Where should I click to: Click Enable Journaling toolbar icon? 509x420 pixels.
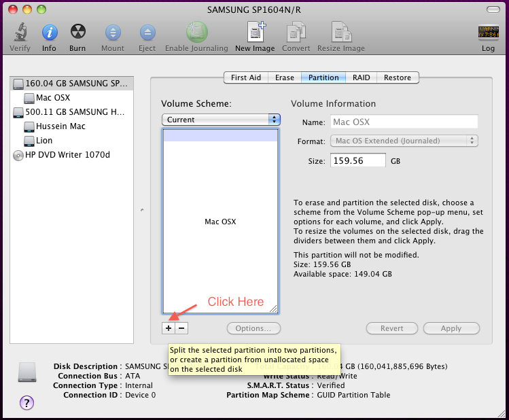click(x=196, y=32)
